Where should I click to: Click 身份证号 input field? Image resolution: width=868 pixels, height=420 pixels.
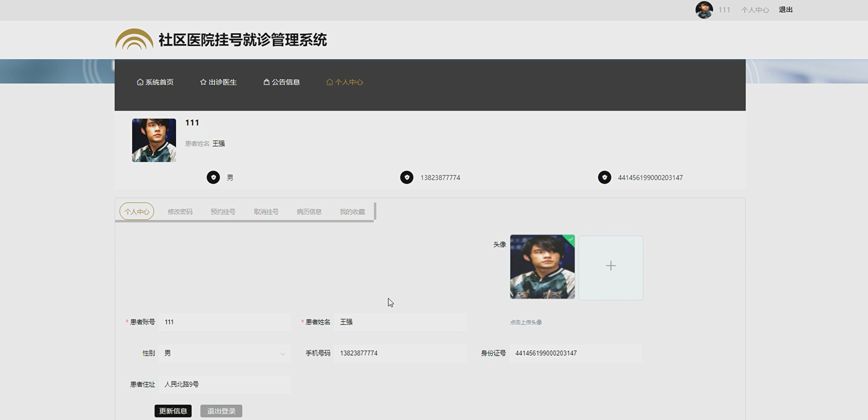click(x=576, y=353)
